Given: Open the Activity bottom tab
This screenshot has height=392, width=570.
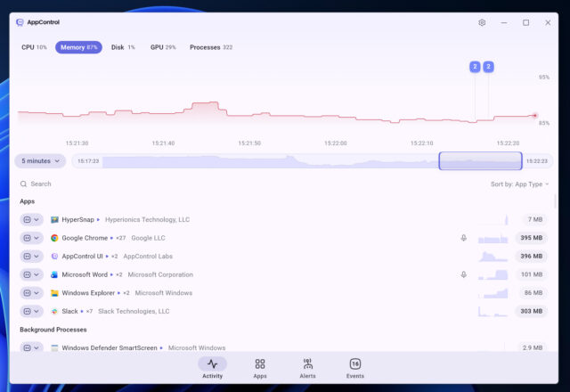Looking at the screenshot, I should 213,368.
